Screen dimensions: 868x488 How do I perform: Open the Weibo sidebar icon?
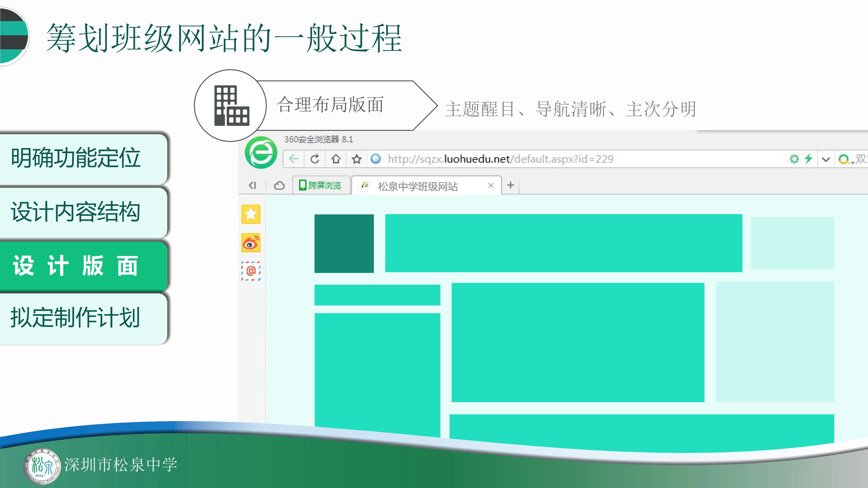tap(251, 242)
